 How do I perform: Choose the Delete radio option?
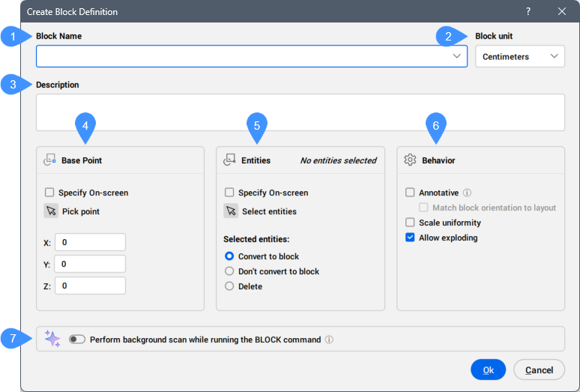pyautogui.click(x=229, y=286)
